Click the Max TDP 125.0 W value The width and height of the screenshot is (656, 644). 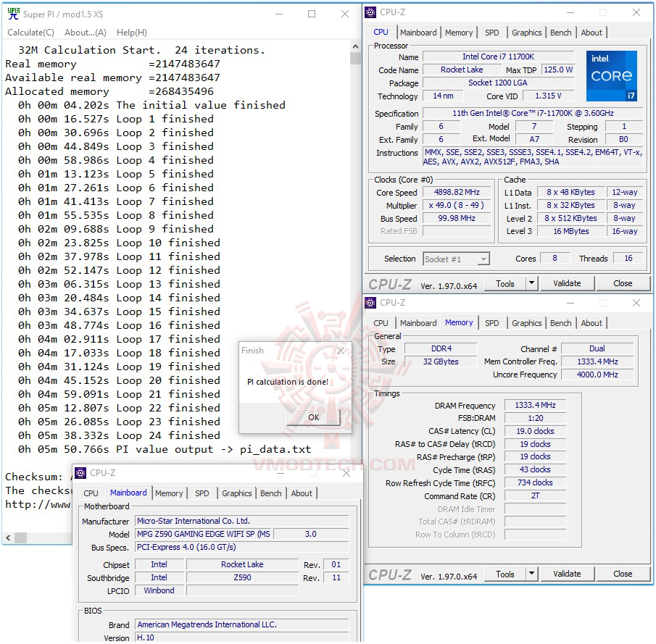click(558, 70)
